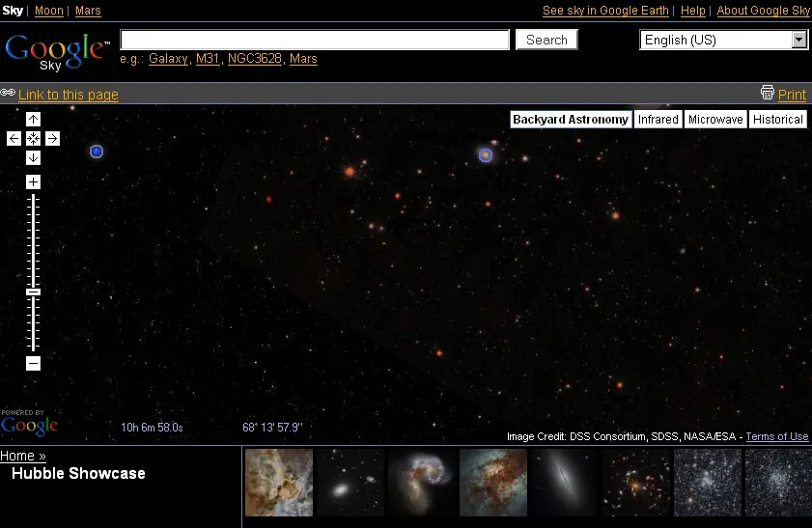Switch to Historical layer
Screen dimensions: 812x528
pos(778,120)
